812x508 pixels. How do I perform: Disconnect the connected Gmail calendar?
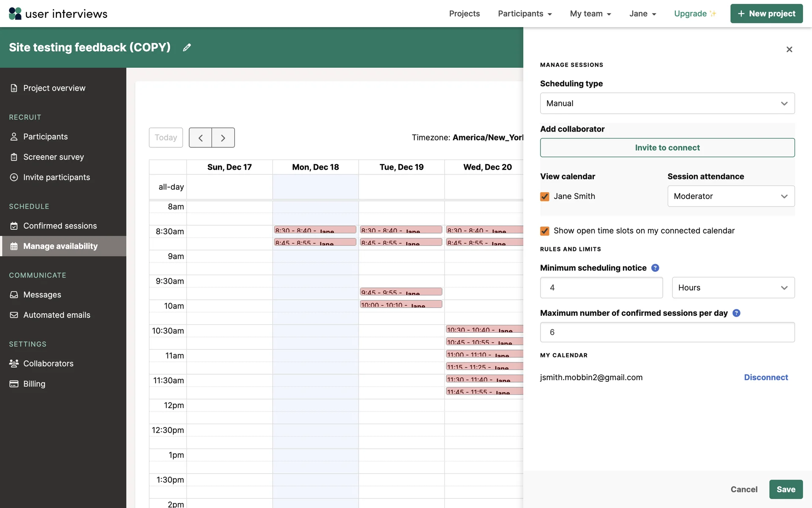[765, 378]
